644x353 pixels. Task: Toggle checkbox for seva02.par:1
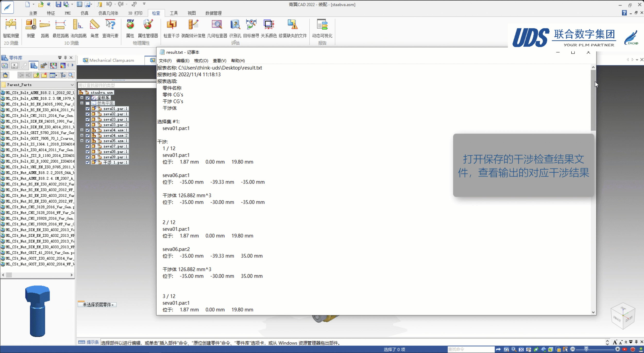(88, 114)
